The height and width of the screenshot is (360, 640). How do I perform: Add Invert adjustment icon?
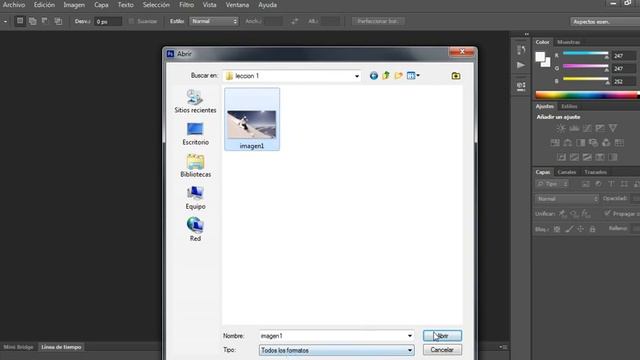click(562, 157)
